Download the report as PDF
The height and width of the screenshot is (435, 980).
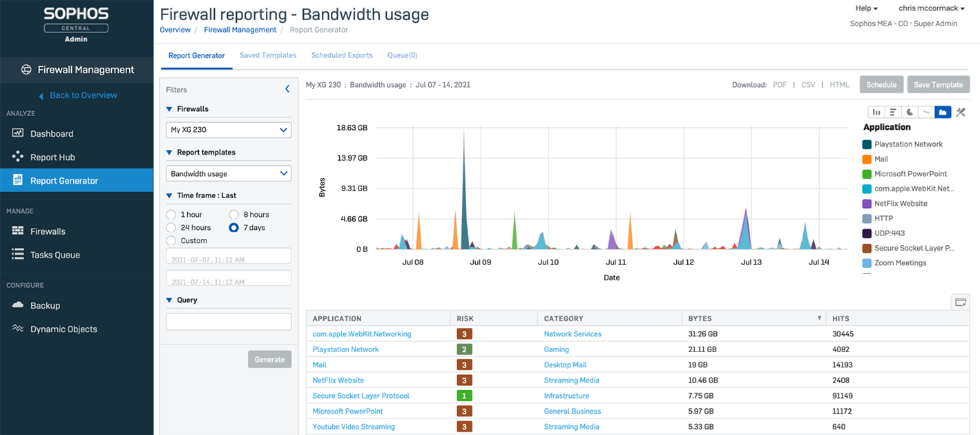(780, 84)
